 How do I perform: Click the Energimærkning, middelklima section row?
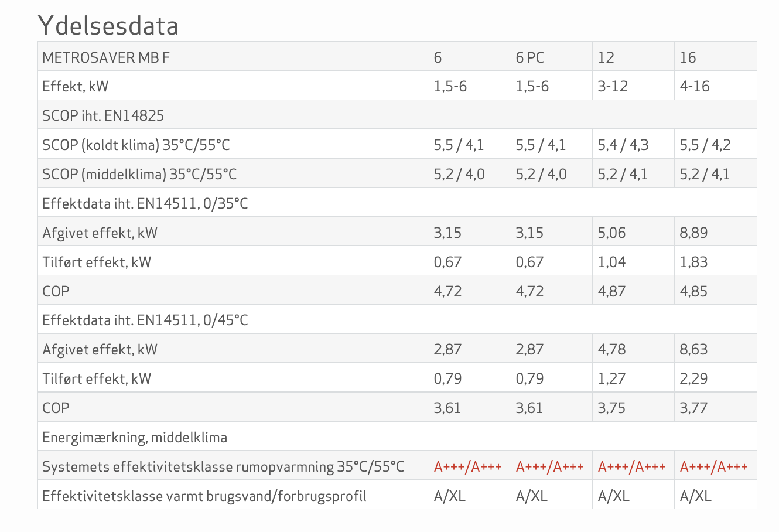[135, 438]
